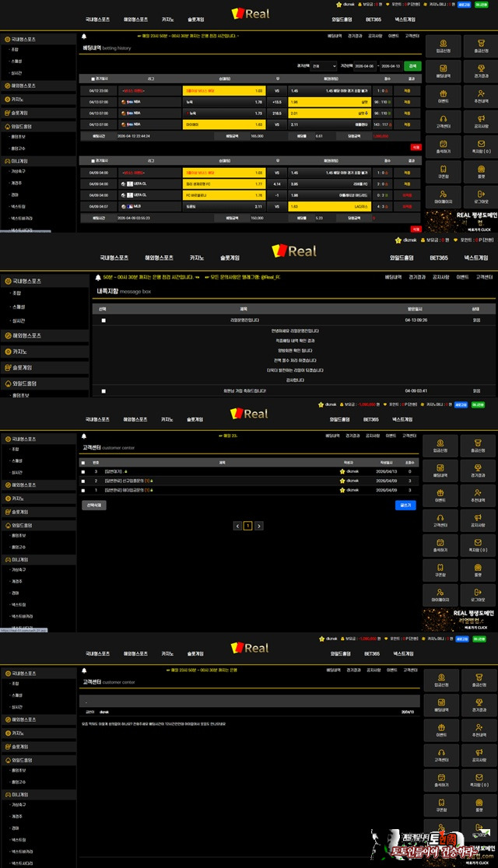Expand 국내형스포츠 sidebar category on betting history page
Viewport: 498px width, 868px height.
tap(38, 40)
